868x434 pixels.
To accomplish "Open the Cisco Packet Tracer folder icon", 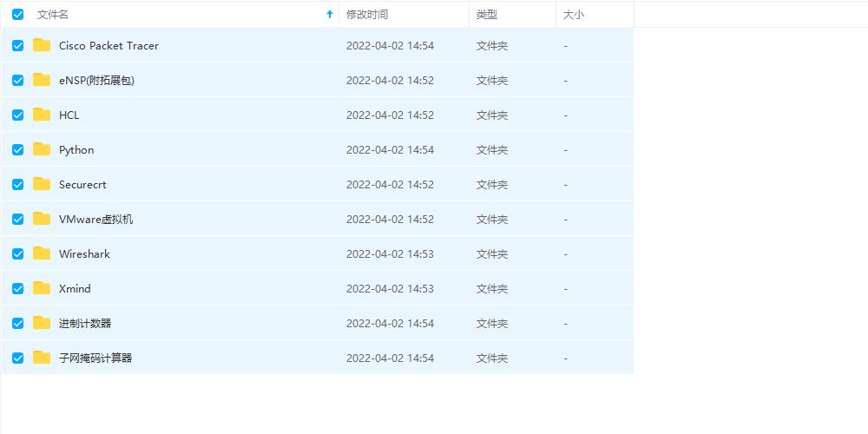I will coord(42,45).
